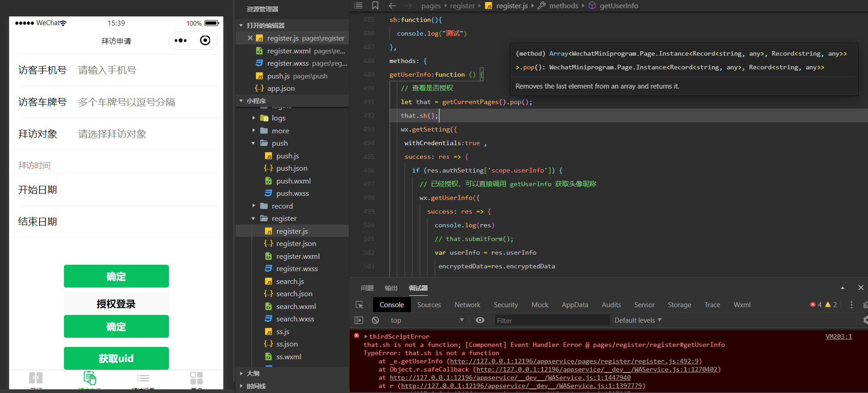Click the simulator circle close capsule button
The image size is (868, 393).
coord(205,41)
